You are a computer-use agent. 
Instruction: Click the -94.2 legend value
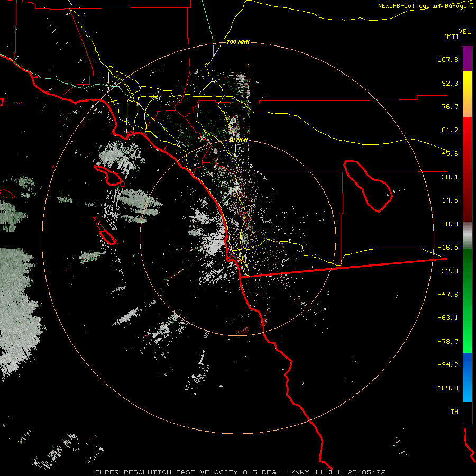click(x=448, y=365)
